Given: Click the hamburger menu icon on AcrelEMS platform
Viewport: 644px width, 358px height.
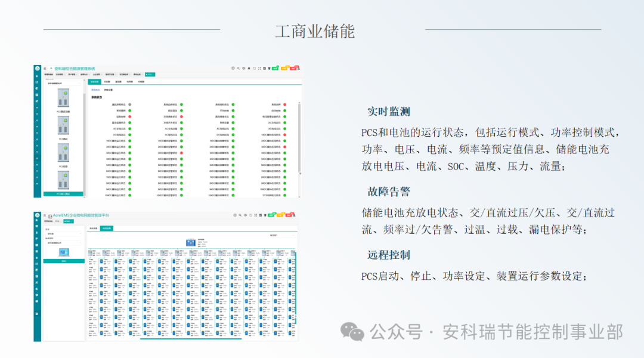Looking at the screenshot, I should (x=44, y=216).
